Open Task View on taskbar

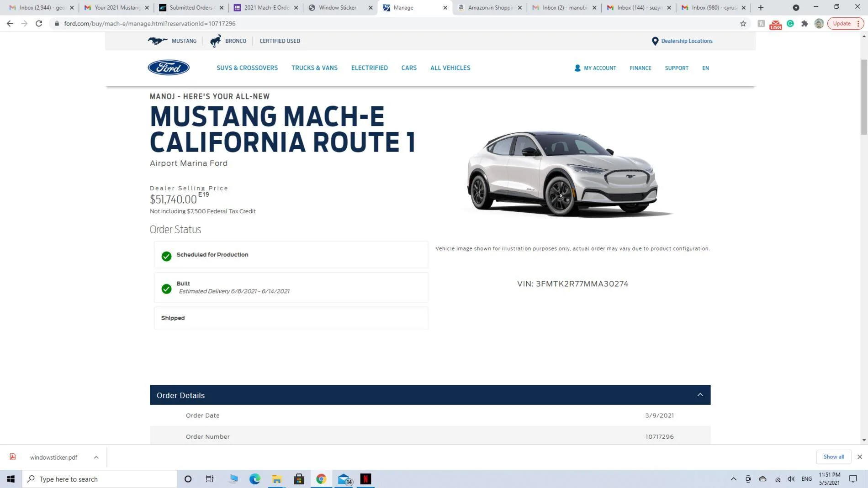tap(210, 479)
